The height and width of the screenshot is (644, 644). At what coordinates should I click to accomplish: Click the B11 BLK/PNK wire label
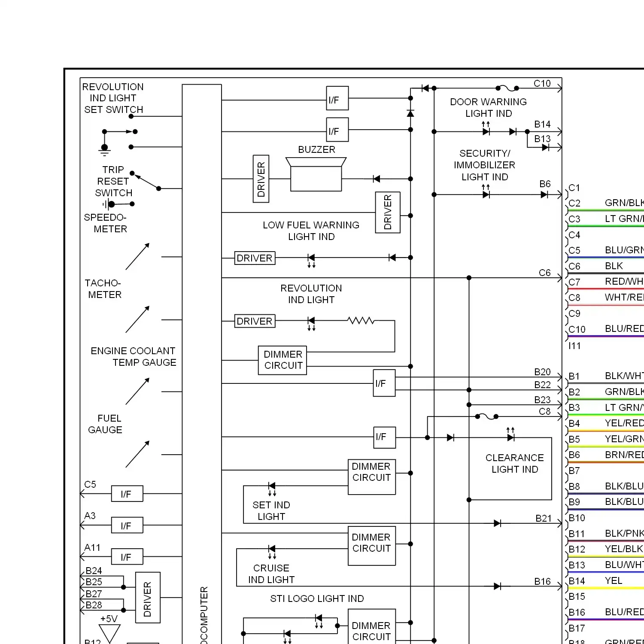pyautogui.click(x=624, y=533)
